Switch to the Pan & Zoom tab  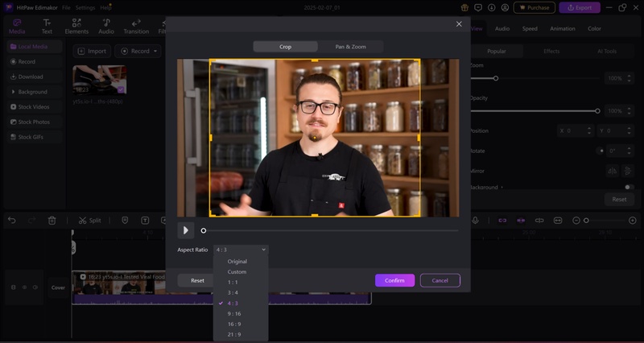(350, 47)
